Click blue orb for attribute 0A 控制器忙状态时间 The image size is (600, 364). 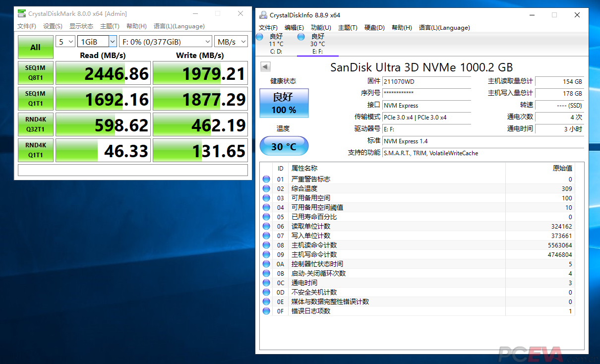click(267, 264)
